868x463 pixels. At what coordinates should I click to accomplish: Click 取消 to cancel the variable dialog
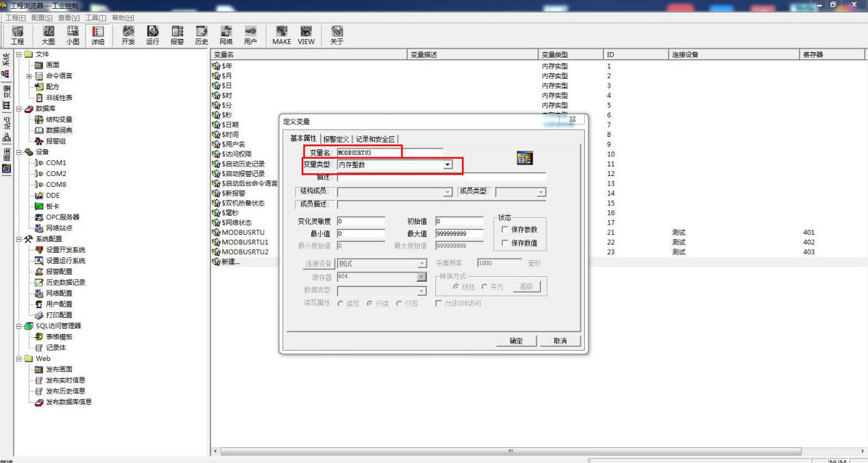pos(559,341)
